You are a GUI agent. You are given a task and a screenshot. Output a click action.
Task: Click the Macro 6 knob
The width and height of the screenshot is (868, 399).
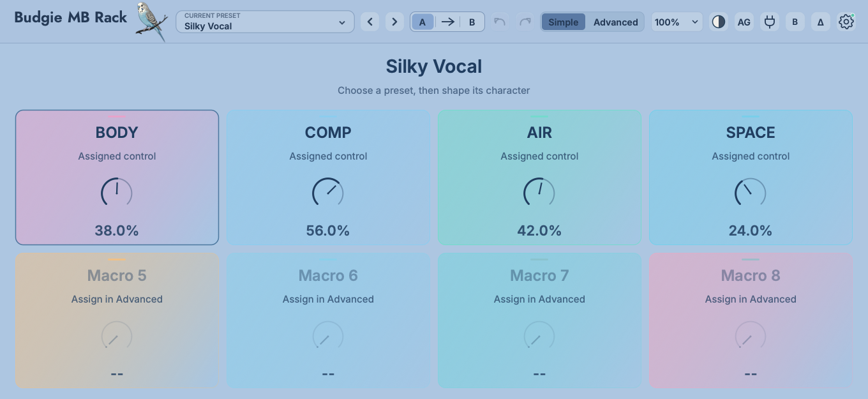(x=328, y=336)
